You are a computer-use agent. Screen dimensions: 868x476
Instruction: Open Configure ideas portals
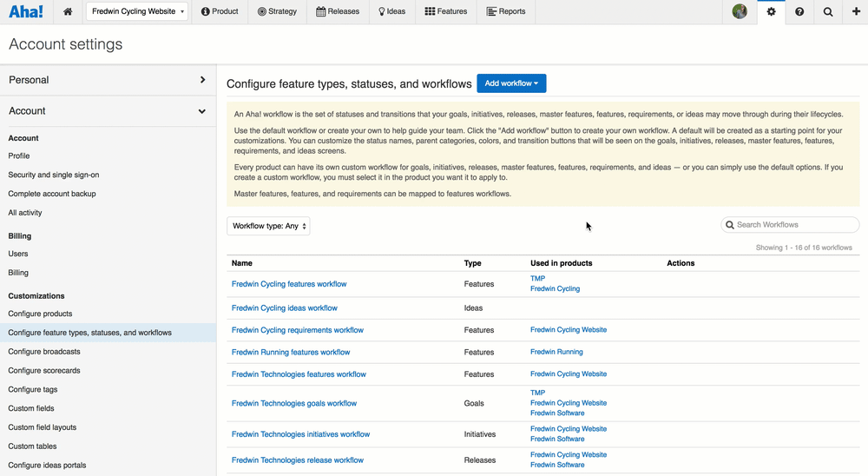click(x=47, y=465)
